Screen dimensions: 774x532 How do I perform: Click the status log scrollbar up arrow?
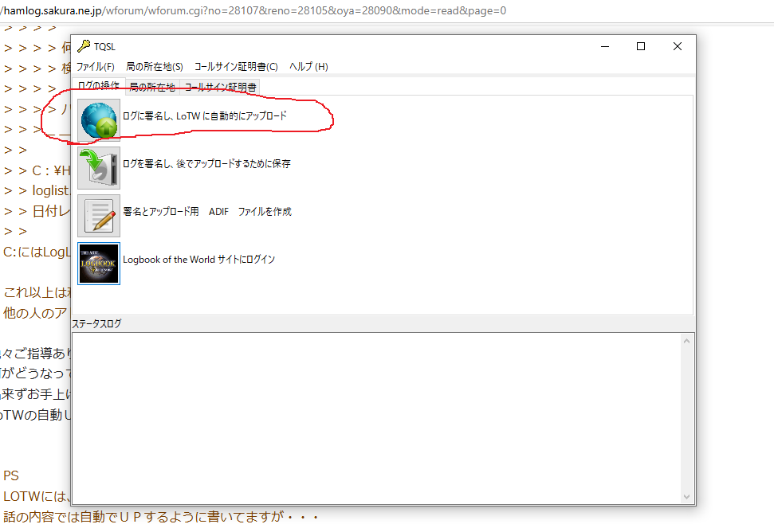pos(687,341)
